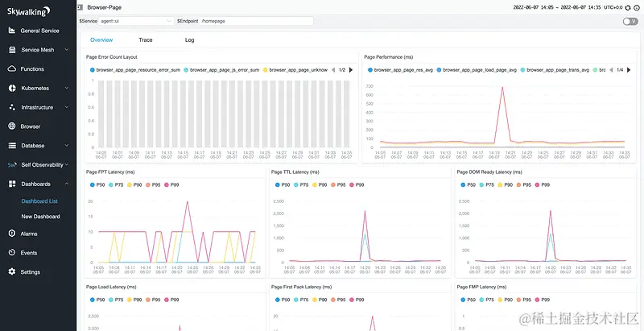Go to next legend page in Page Error Count Layout
The width and height of the screenshot is (644, 331).
point(351,70)
